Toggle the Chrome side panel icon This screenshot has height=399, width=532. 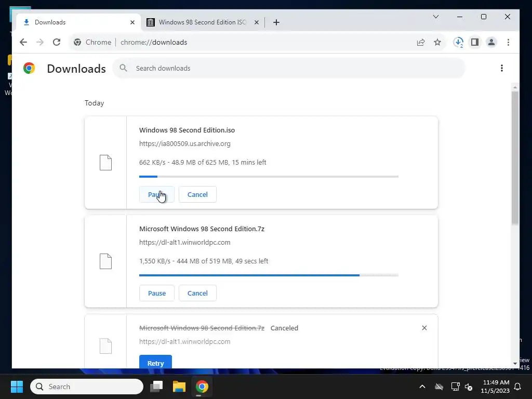tap(475, 42)
